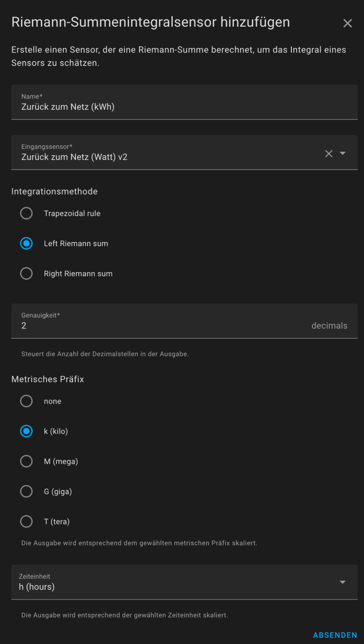
Task: Select the M (mega) prefix
Action: point(26,461)
